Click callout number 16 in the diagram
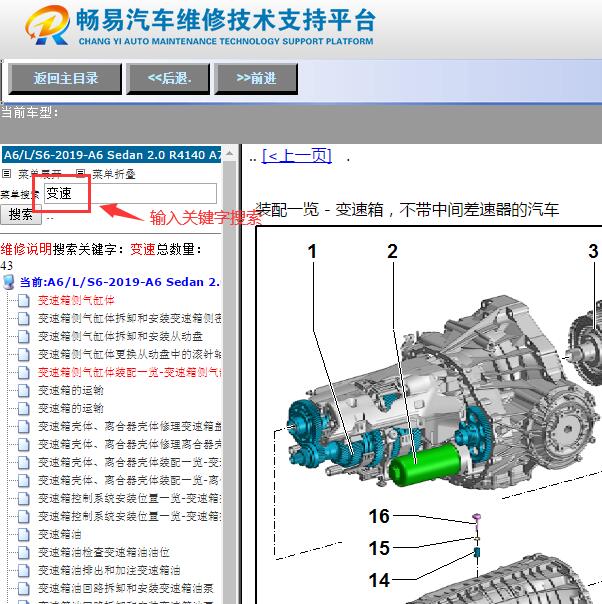The height and width of the screenshot is (604, 602). click(379, 516)
